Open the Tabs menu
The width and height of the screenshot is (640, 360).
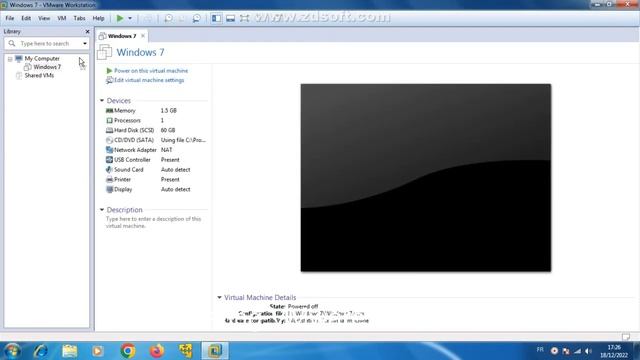79,18
